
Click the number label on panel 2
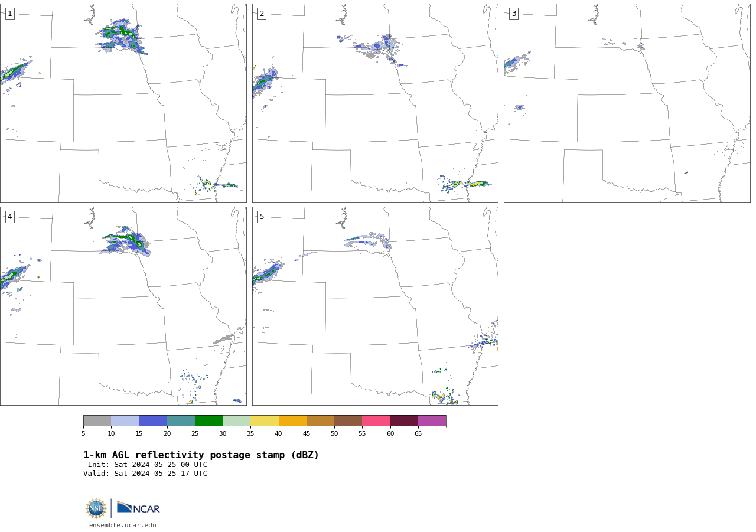pyautogui.click(x=262, y=14)
